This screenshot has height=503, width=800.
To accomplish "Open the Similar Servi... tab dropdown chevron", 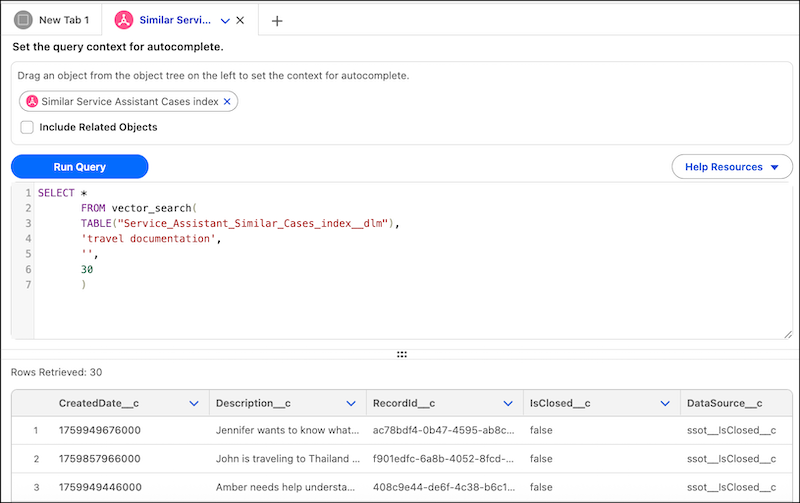I will point(225,21).
